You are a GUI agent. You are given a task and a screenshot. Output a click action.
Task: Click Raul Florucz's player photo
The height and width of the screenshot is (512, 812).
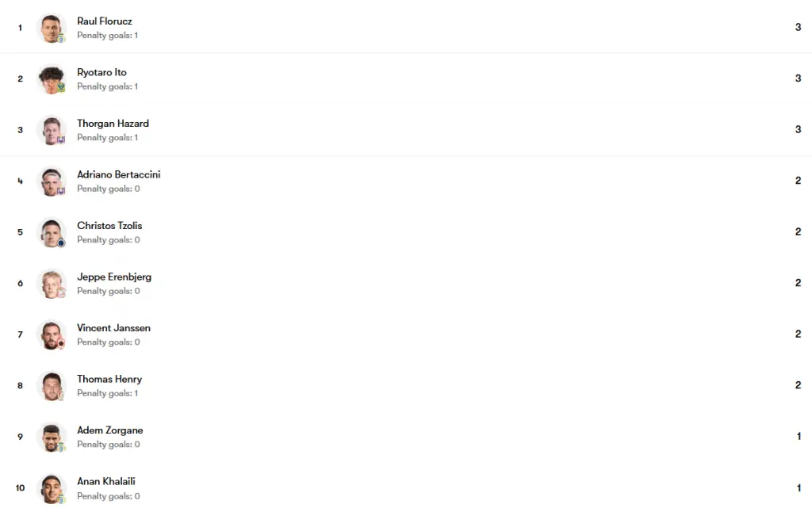52,28
